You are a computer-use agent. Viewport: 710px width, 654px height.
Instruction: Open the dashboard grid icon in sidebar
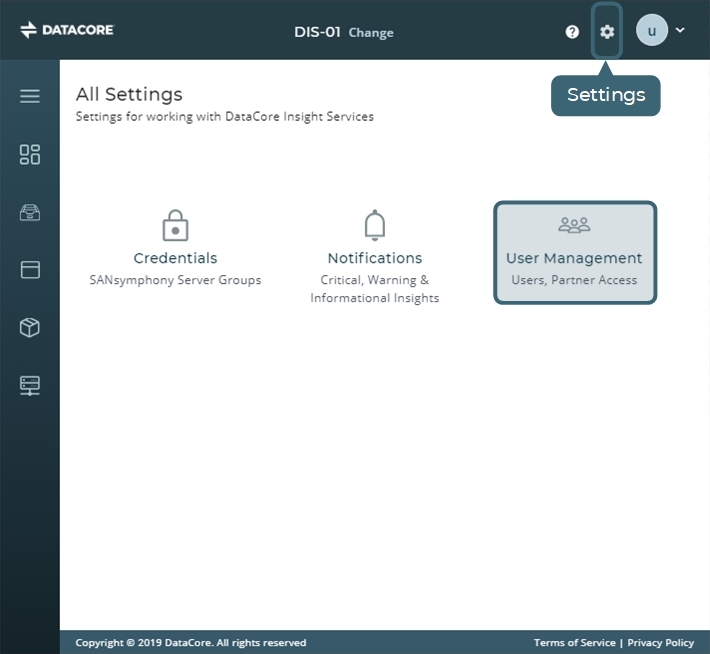click(x=30, y=154)
